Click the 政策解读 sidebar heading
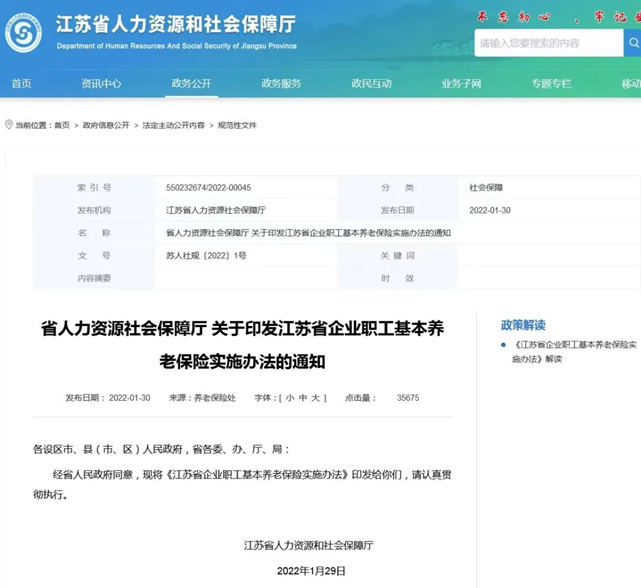The height and width of the screenshot is (588, 641). point(523,325)
